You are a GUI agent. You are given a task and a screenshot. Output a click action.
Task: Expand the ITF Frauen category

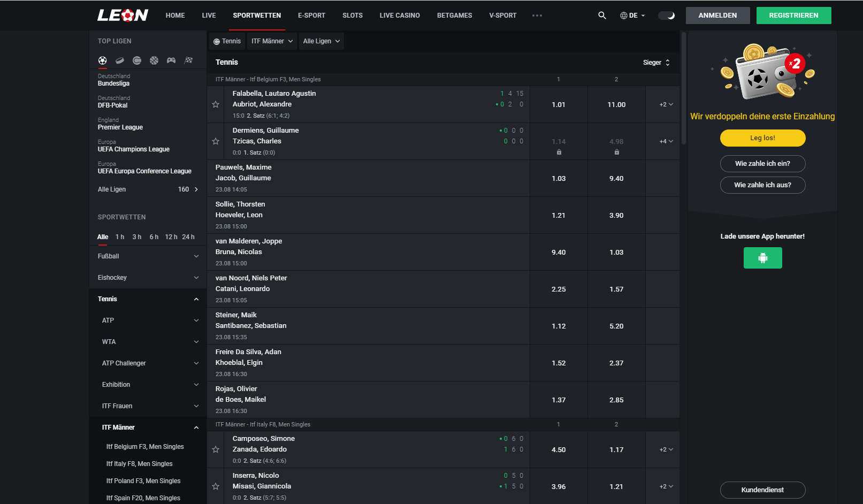pyautogui.click(x=148, y=406)
